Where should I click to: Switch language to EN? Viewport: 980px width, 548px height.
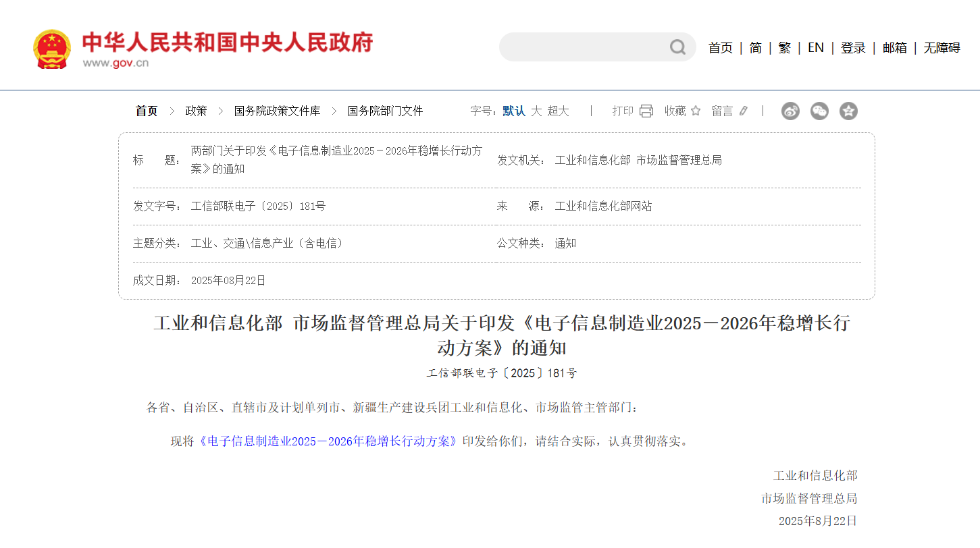(816, 48)
